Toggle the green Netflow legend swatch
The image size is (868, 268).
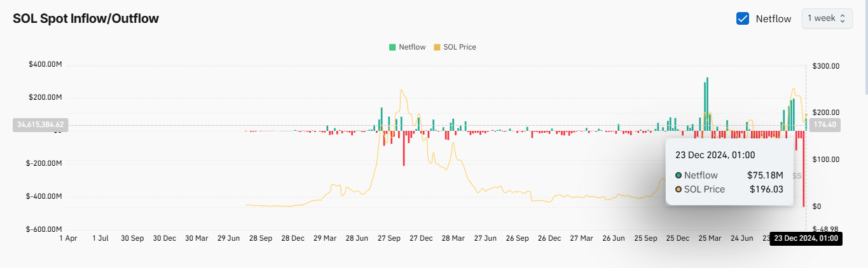392,47
